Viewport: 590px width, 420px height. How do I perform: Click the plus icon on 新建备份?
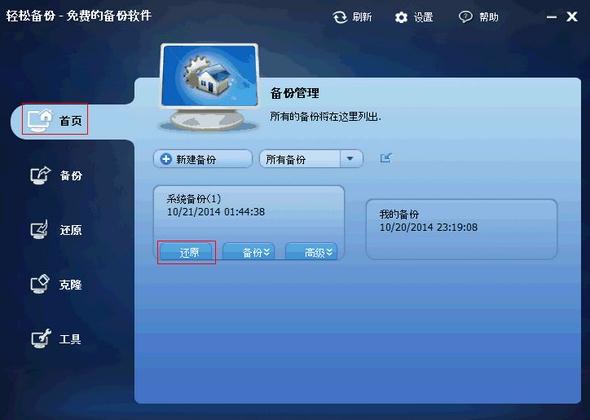coord(166,159)
